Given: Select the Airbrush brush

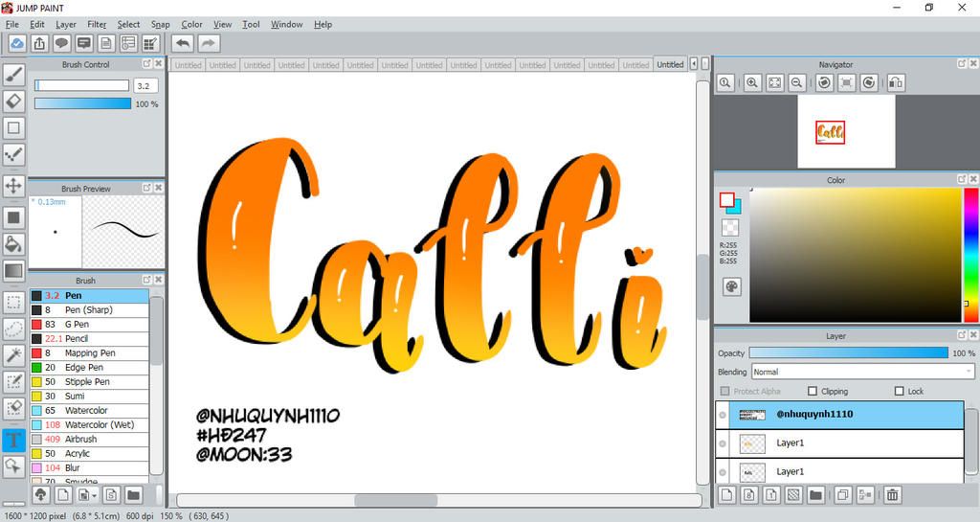Looking at the screenshot, I should [x=89, y=440].
